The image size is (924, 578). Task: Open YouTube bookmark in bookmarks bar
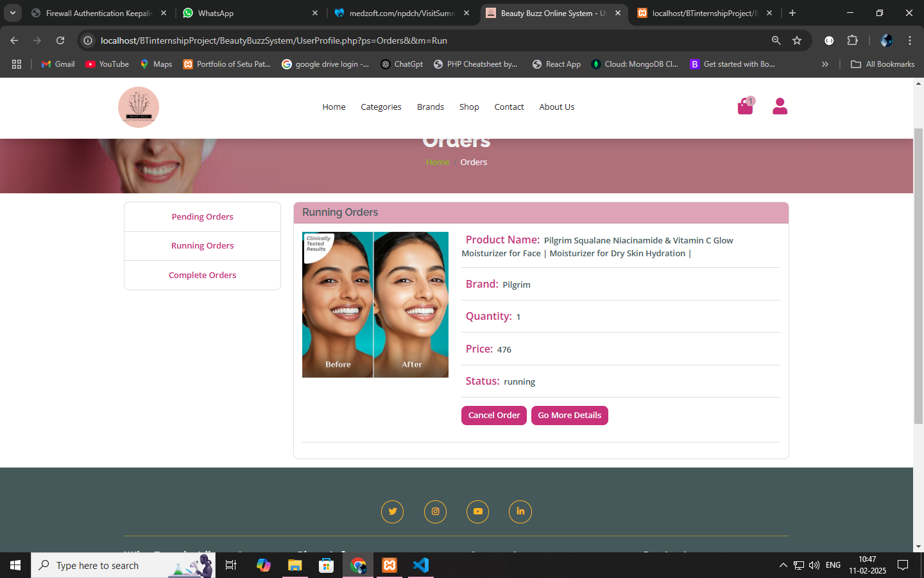tap(107, 64)
